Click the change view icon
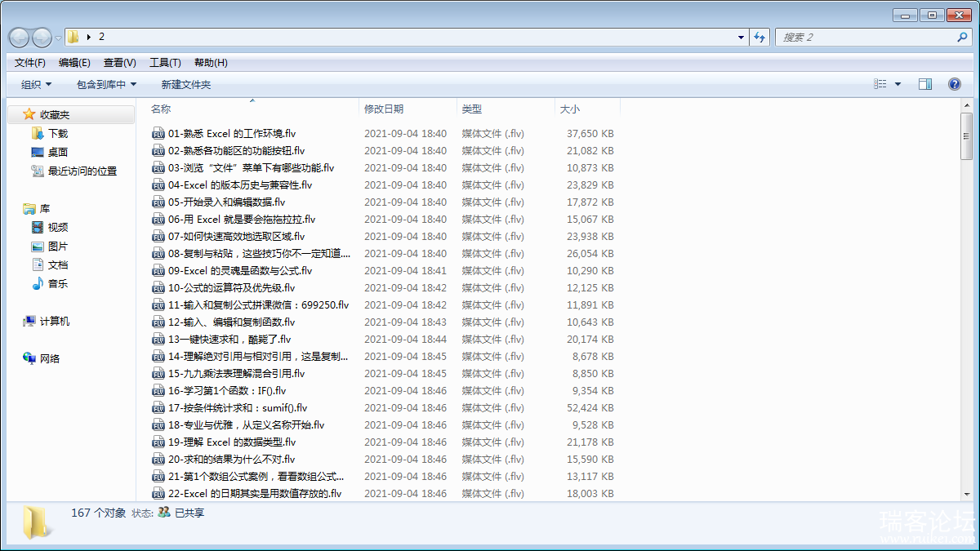This screenshot has width=980, height=551. coord(880,84)
